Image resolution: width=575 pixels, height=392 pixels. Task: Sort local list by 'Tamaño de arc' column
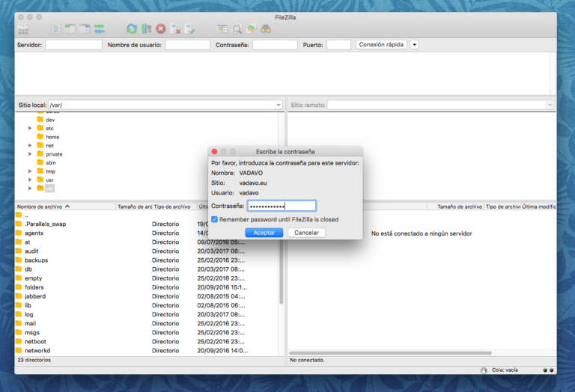134,206
